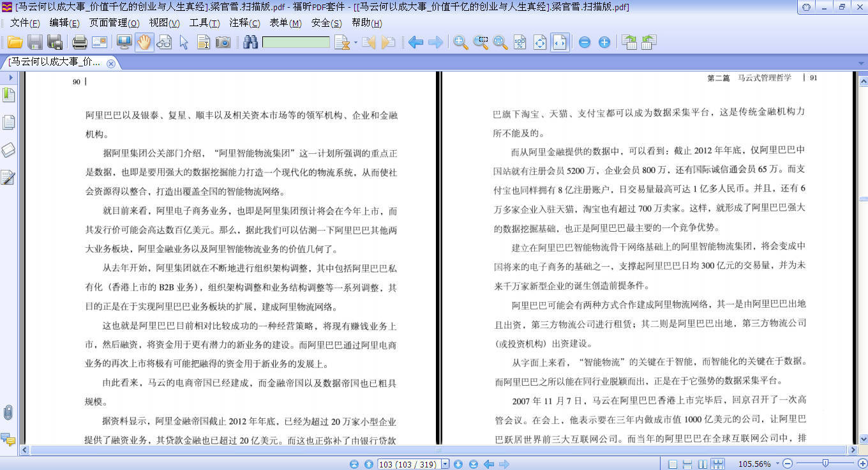Rotate view with first green rotate icon
868x470 pixels.
tap(629, 42)
